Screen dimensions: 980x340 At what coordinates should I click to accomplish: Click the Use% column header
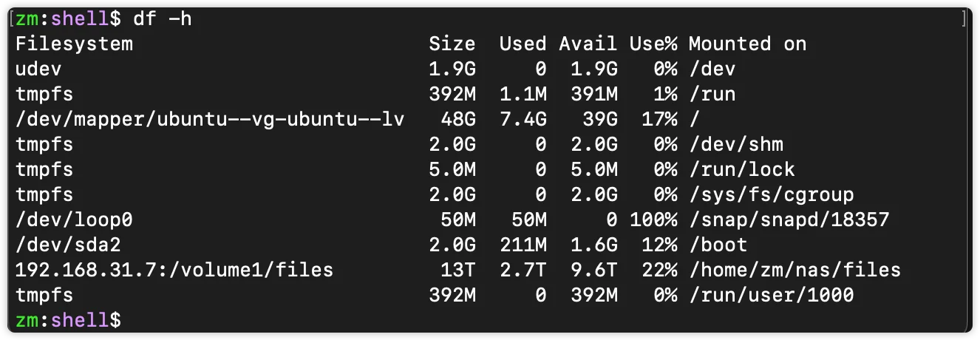(x=653, y=44)
